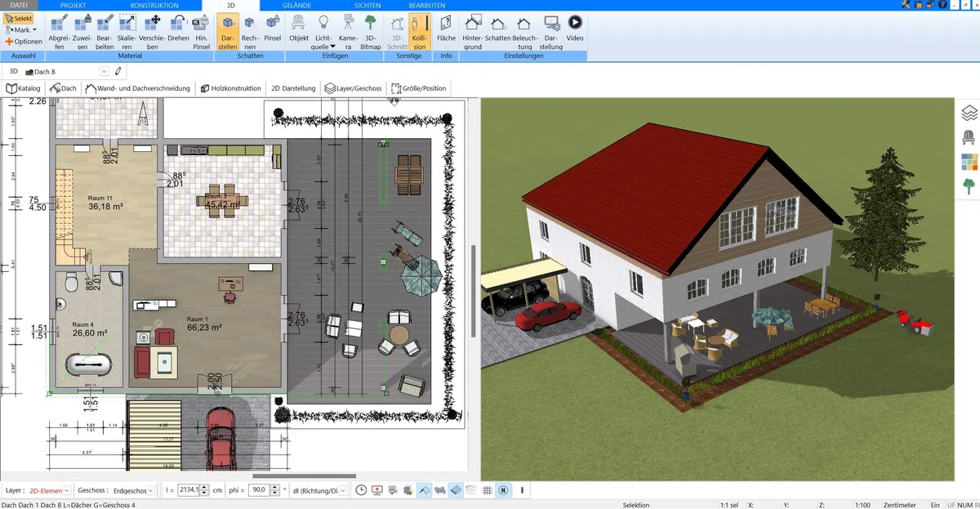980x509 pixels.
Task: Pick the Verschieben tool
Action: [x=153, y=31]
